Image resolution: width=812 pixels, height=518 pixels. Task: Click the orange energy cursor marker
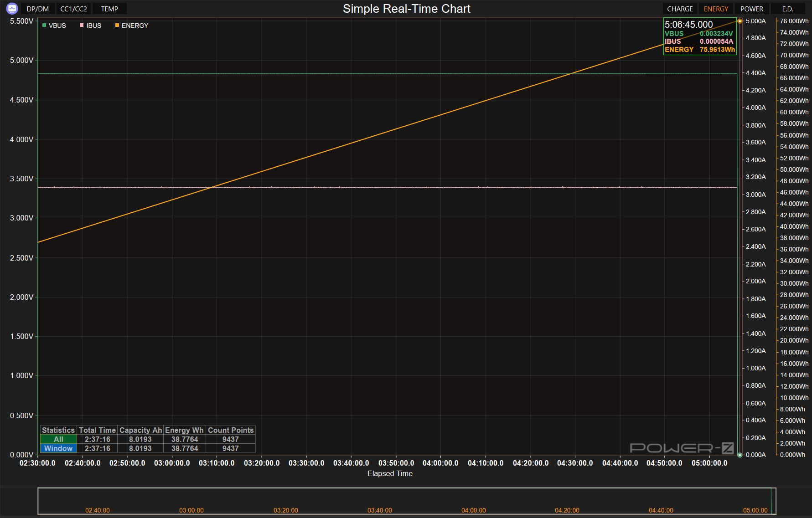[740, 21]
